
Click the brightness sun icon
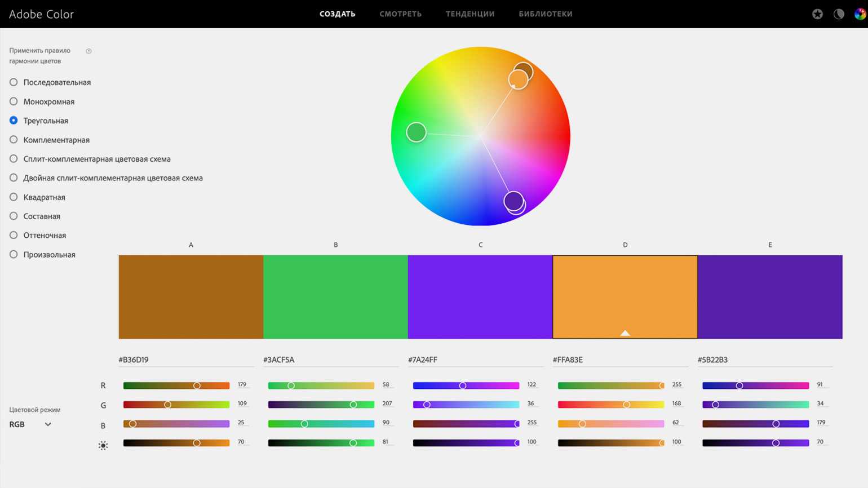pos(103,445)
